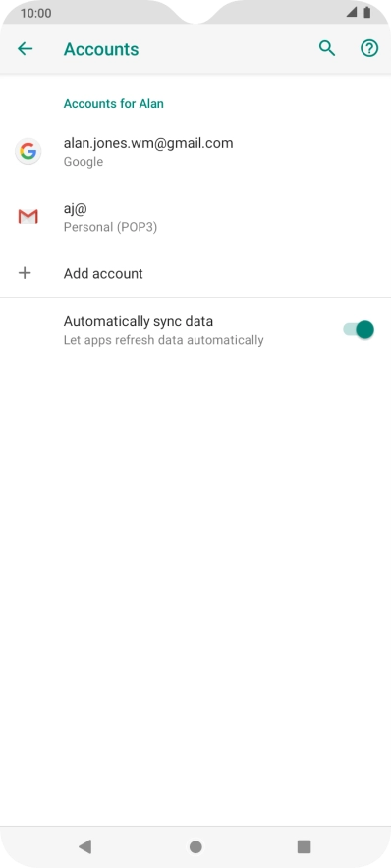This screenshot has height=868, width=391.
Task: Tap the Android back navigation triangle
Action: (x=84, y=845)
